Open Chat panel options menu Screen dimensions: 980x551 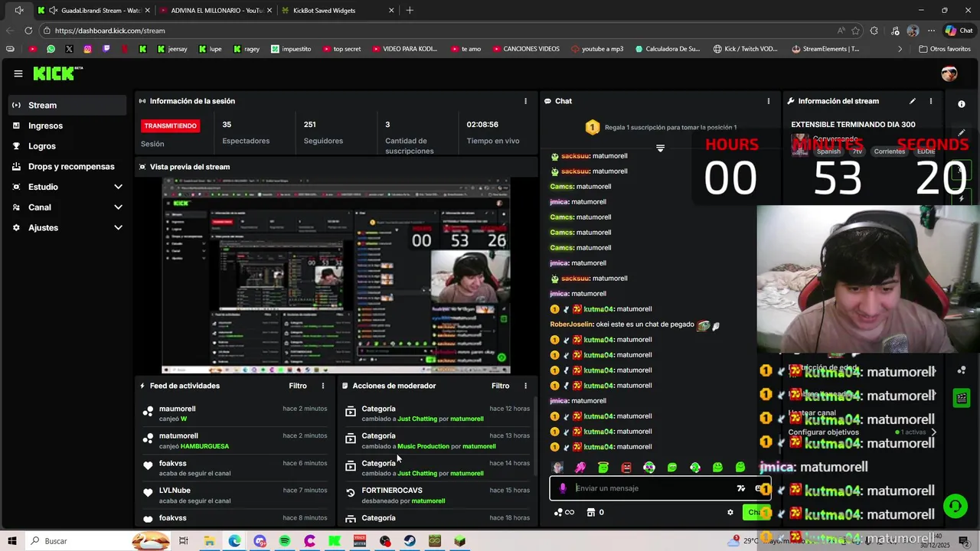[769, 101]
